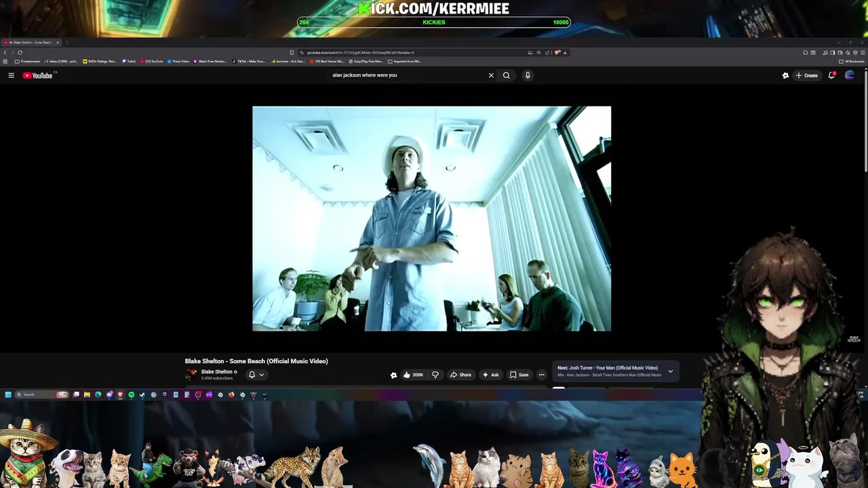The height and width of the screenshot is (488, 868).
Task: Expand the notification preference chevron
Action: tap(261, 374)
